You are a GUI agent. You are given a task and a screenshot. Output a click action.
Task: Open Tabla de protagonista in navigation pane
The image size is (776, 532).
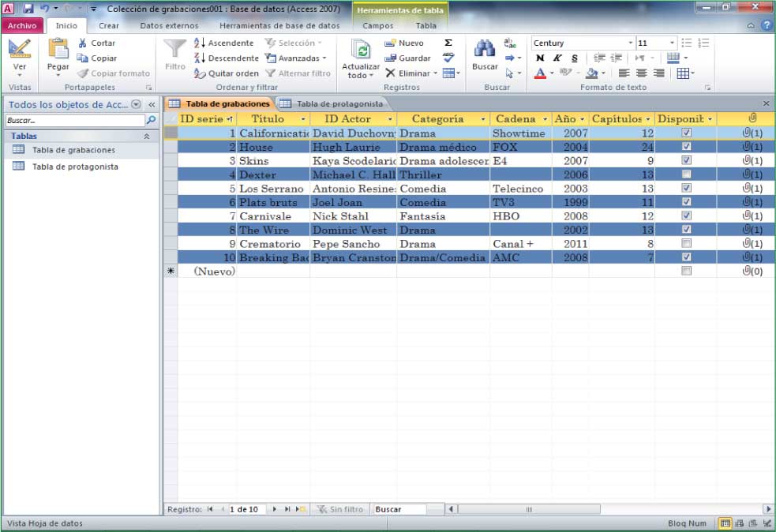pos(75,167)
